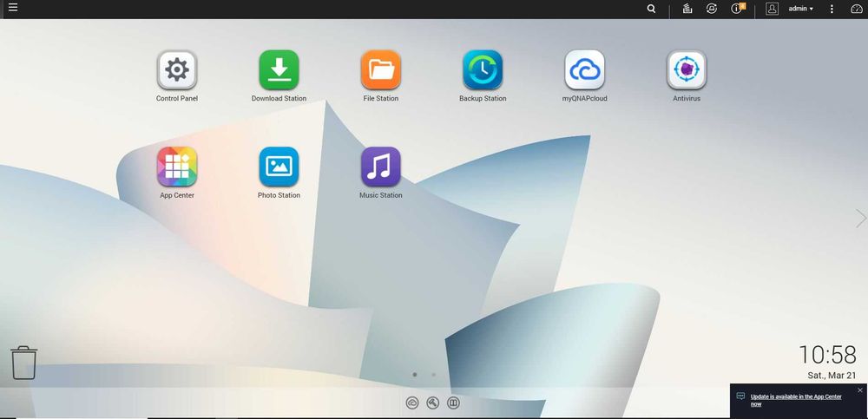Open Backup Station app
868x419 pixels.
coord(483,69)
